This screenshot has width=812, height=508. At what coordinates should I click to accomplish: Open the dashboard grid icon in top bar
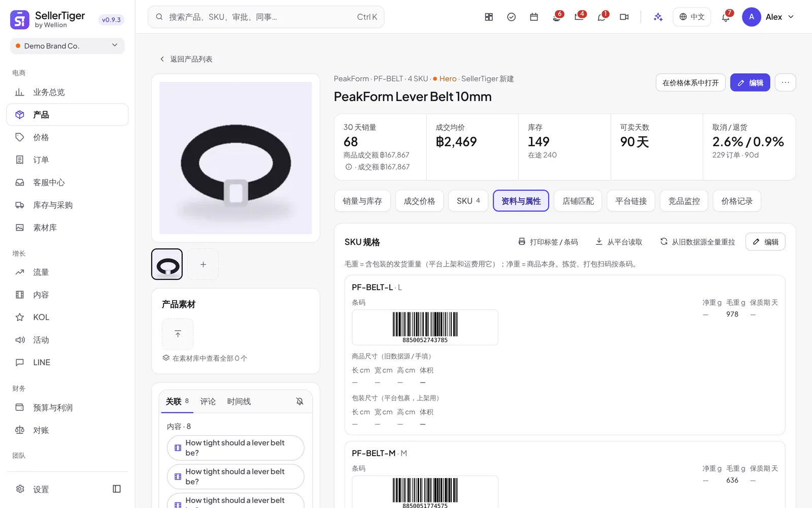click(489, 17)
